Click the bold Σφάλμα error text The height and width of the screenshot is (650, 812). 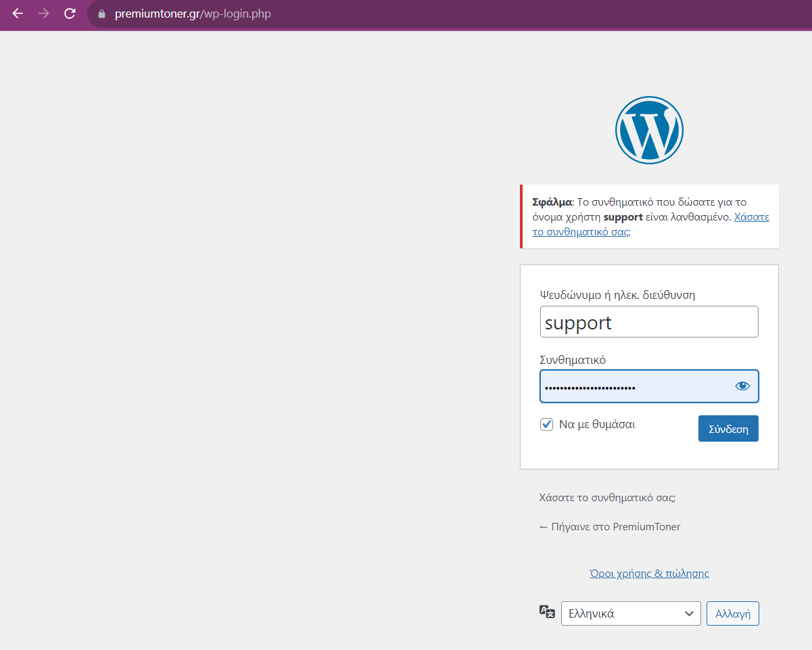552,202
